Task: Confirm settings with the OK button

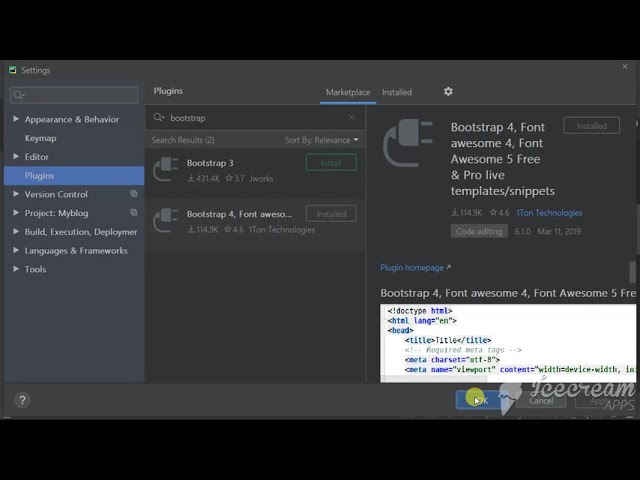Action: coord(480,400)
